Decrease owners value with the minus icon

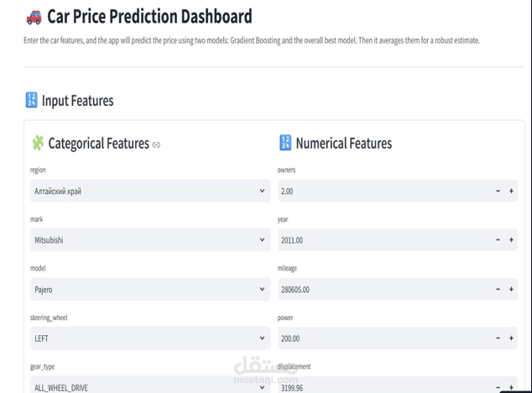pos(498,191)
